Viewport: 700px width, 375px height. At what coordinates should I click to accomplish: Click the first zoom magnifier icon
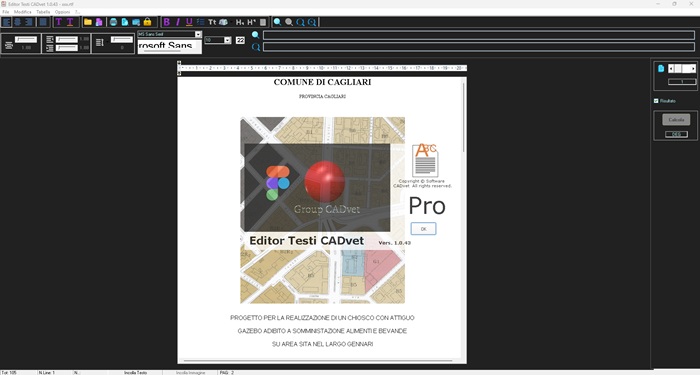pyautogui.click(x=277, y=22)
